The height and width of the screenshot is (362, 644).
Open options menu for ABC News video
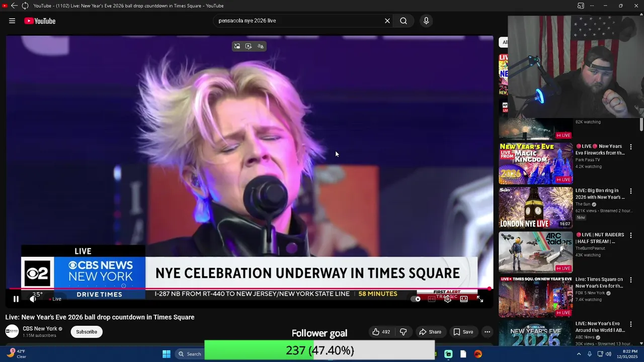pos(631,324)
